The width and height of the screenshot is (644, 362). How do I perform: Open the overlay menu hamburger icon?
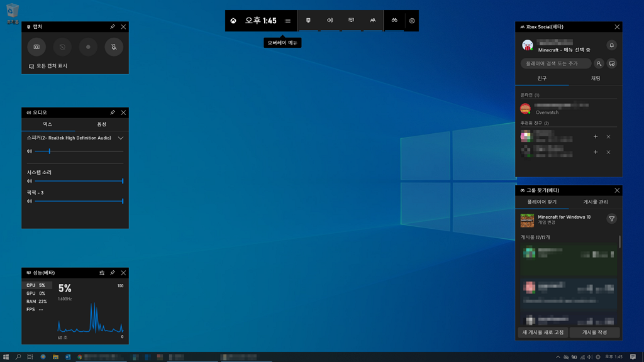[x=287, y=21]
